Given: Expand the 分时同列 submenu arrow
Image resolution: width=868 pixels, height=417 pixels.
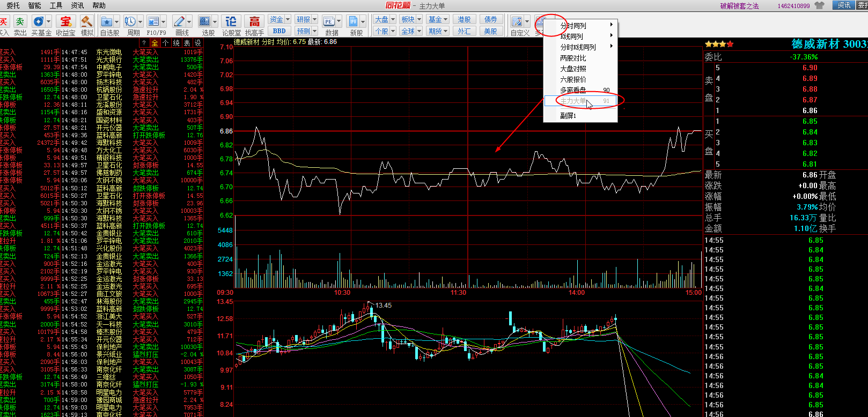Looking at the screenshot, I should coord(611,25).
